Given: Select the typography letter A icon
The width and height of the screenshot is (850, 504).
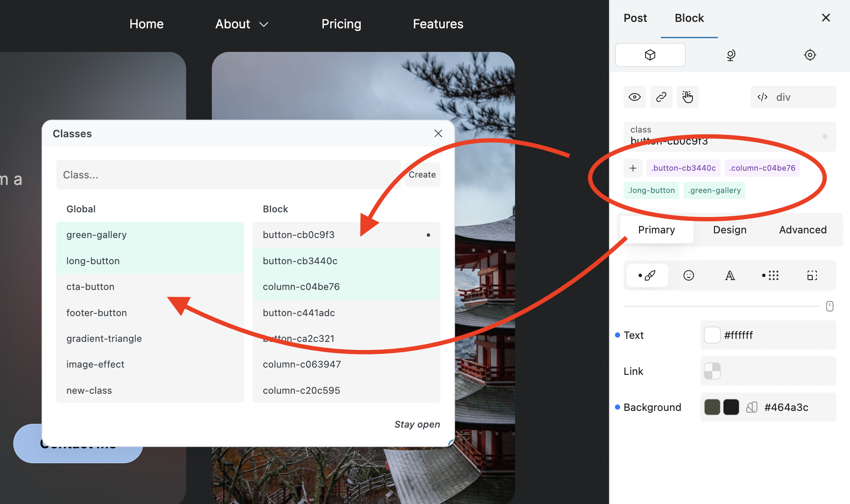Looking at the screenshot, I should pos(730,275).
